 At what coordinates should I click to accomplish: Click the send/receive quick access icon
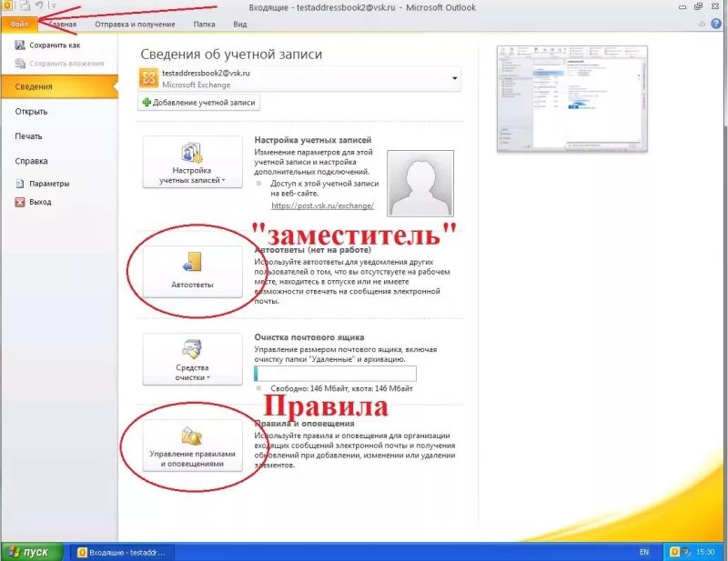tap(25, 5)
